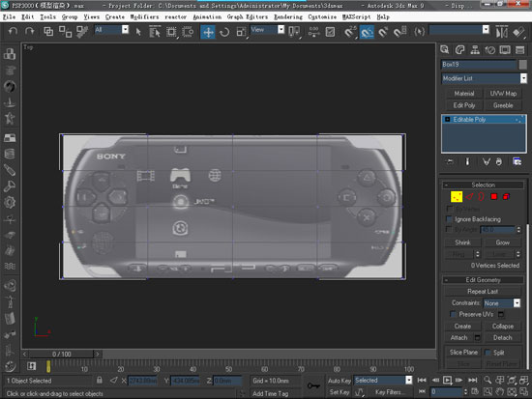
Task: Click the Slice Plane button
Action: click(x=463, y=353)
